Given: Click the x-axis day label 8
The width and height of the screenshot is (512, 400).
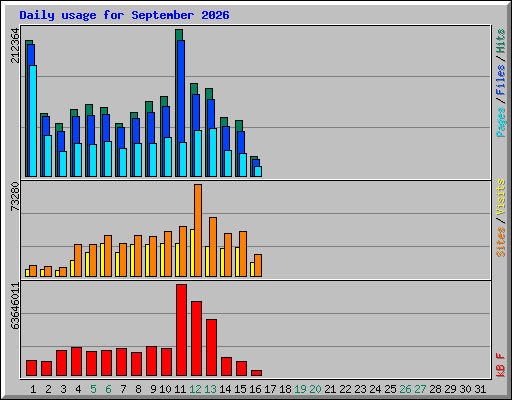Looking at the screenshot, I should tap(138, 389).
